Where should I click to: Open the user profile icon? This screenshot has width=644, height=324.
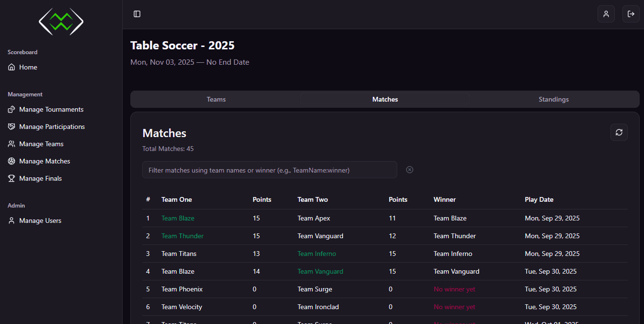click(x=606, y=14)
